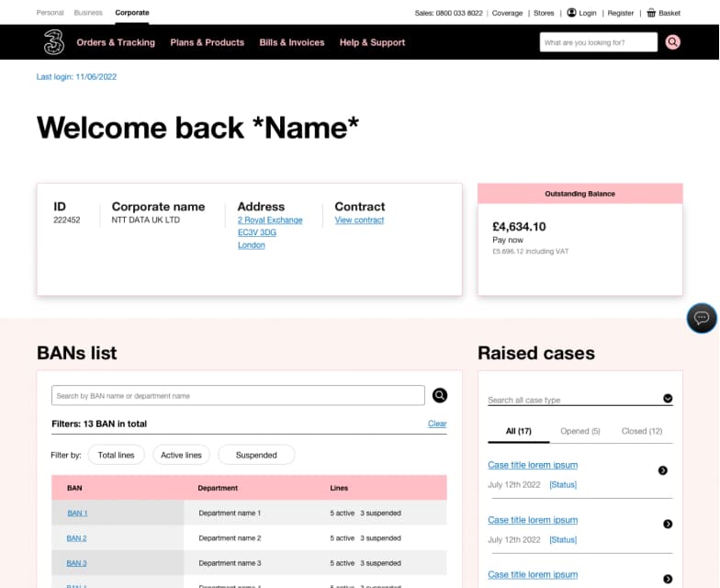
Task: Click the ID value 222452
Action: pyautogui.click(x=66, y=220)
